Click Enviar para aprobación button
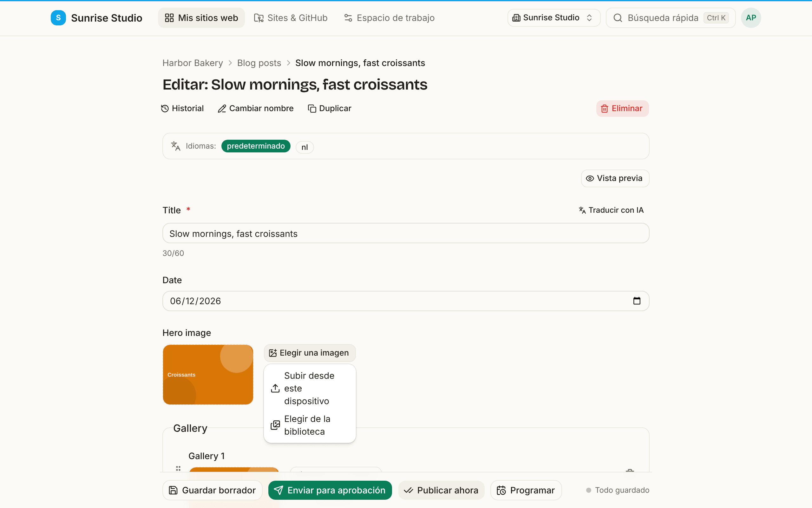This screenshot has width=812, height=508. pyautogui.click(x=330, y=490)
